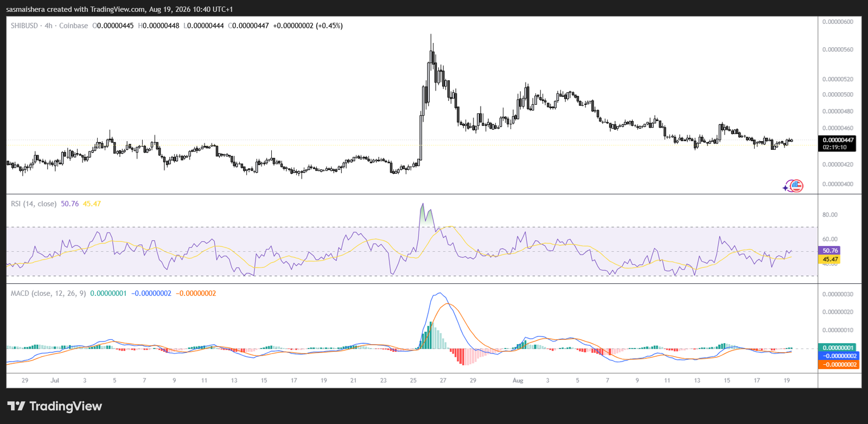Click the Aug label on the time axis
This screenshot has width=868, height=424.
point(518,381)
